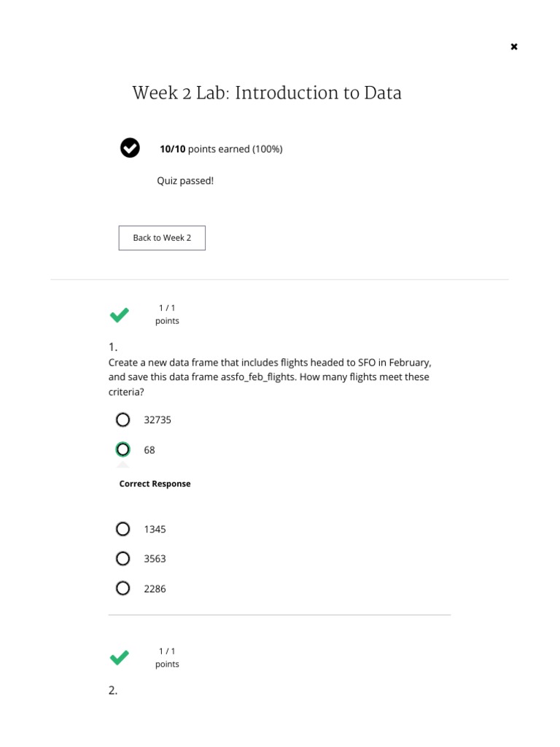Click the 32735 answer label text
The width and height of the screenshot is (560, 747).
point(157,419)
